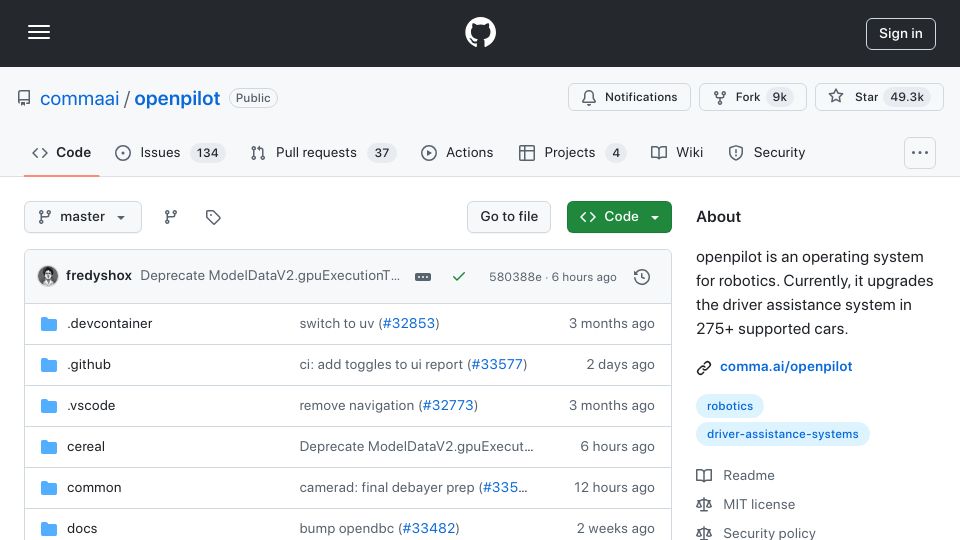
Task: Switch to the Code tab
Action: click(61, 152)
